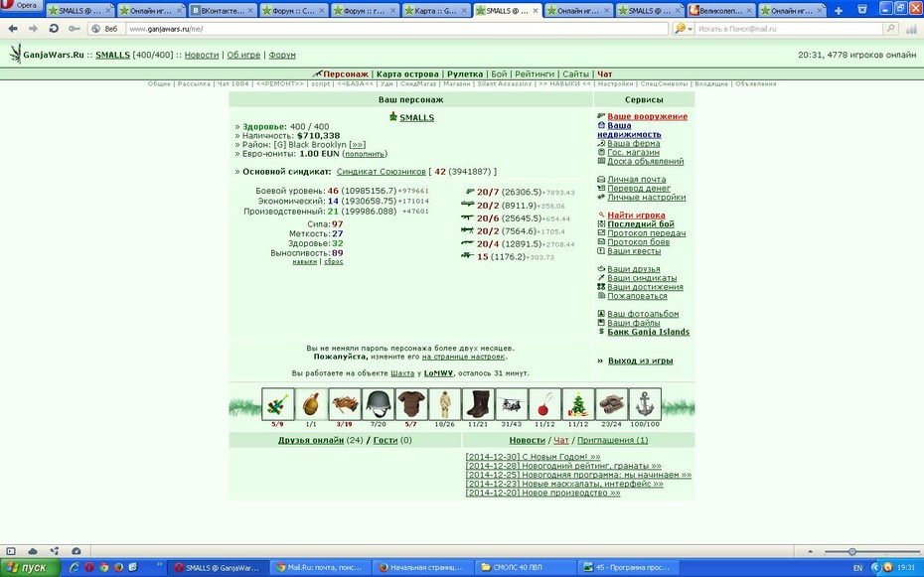The image size is (924, 577).
Task: Open the Opera wand password key icon
Action: pyautogui.click(x=74, y=28)
